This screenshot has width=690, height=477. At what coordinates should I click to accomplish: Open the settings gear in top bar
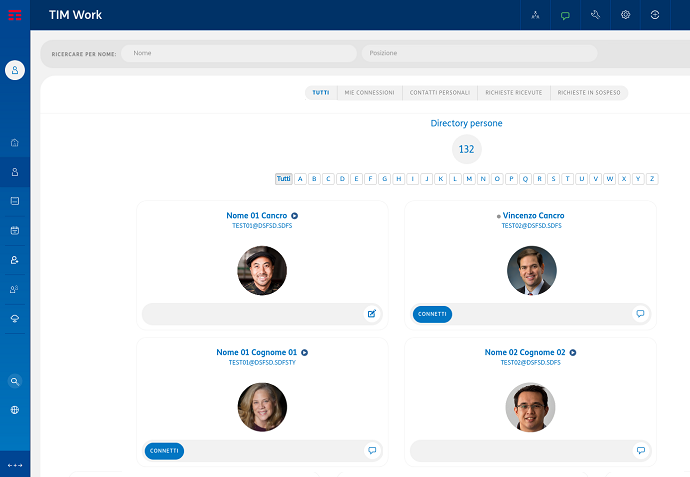(x=625, y=15)
